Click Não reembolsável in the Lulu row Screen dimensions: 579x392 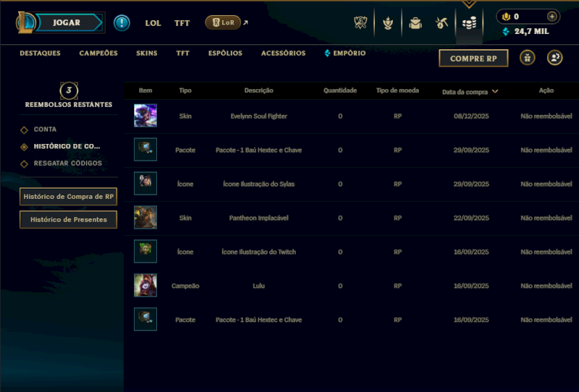[546, 286]
